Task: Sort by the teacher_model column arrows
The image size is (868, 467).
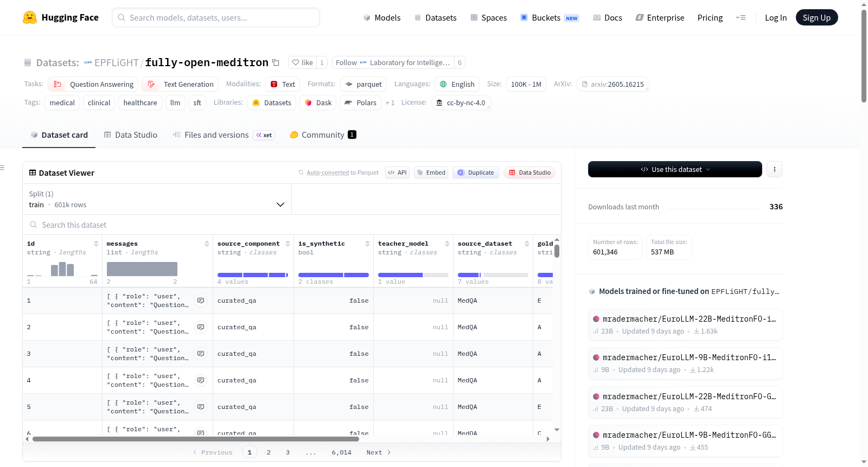Action: click(447, 244)
